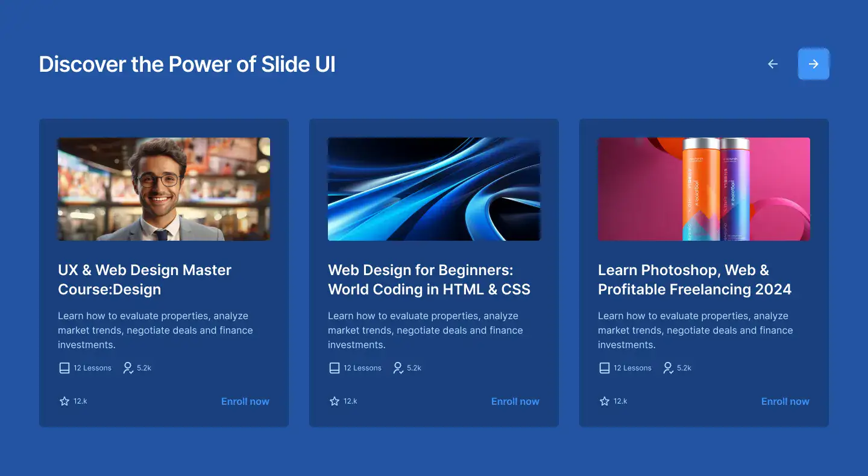Click the description on the Learn Photoshop card
868x476 pixels.
pos(696,330)
